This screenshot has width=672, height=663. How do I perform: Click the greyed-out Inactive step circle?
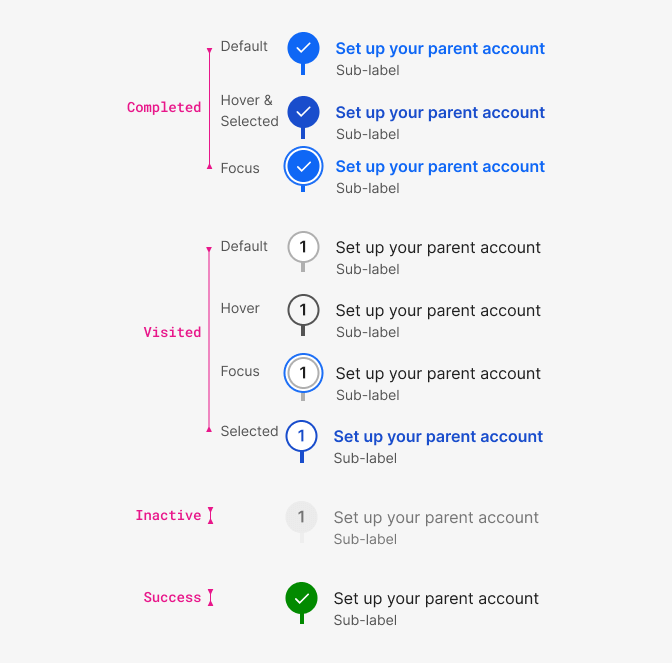coord(301,517)
